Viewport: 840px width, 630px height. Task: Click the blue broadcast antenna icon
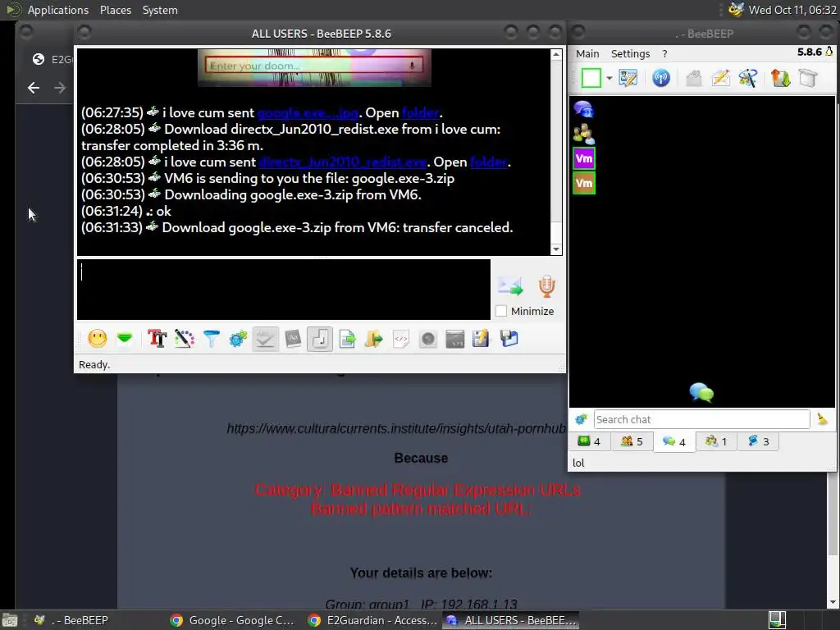pyautogui.click(x=661, y=78)
